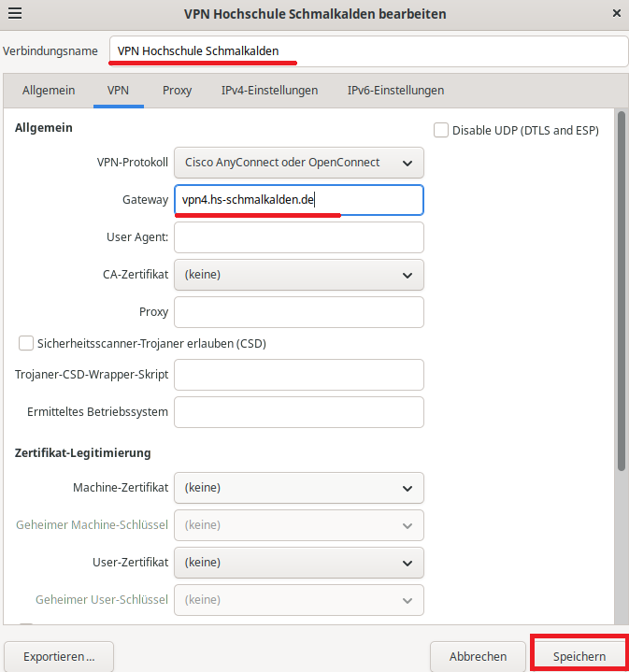Toggle Sicherheitsscanner-Trojaner erlauben (CSD) checkbox
This screenshot has width=629, height=672.
26,343
